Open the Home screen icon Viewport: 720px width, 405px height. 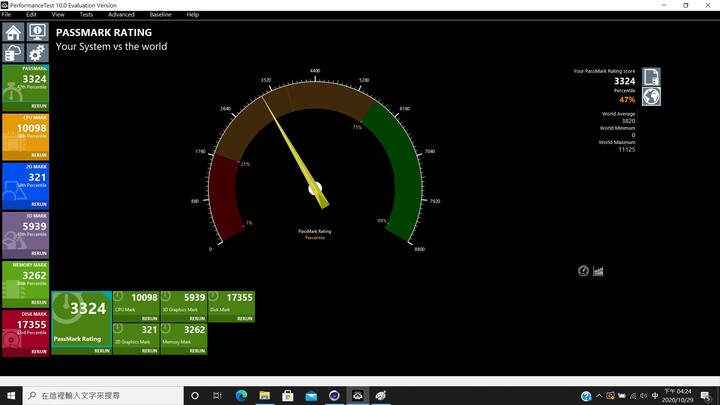coord(13,32)
